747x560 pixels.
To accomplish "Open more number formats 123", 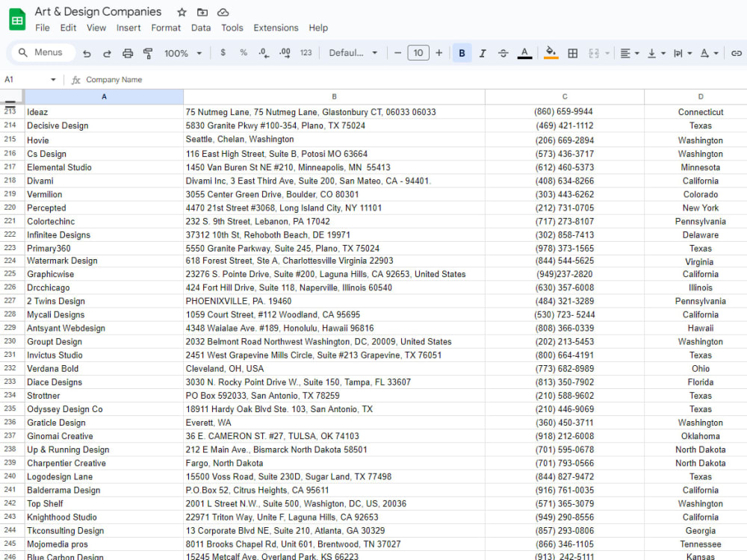I will 306,53.
